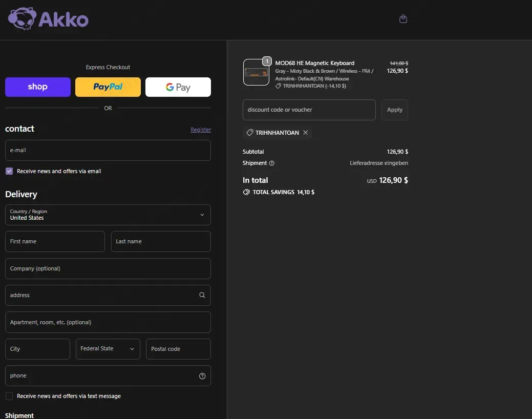Image resolution: width=532 pixels, height=419 pixels.
Task: Open the shopping bag cart icon
Action: pos(403,18)
